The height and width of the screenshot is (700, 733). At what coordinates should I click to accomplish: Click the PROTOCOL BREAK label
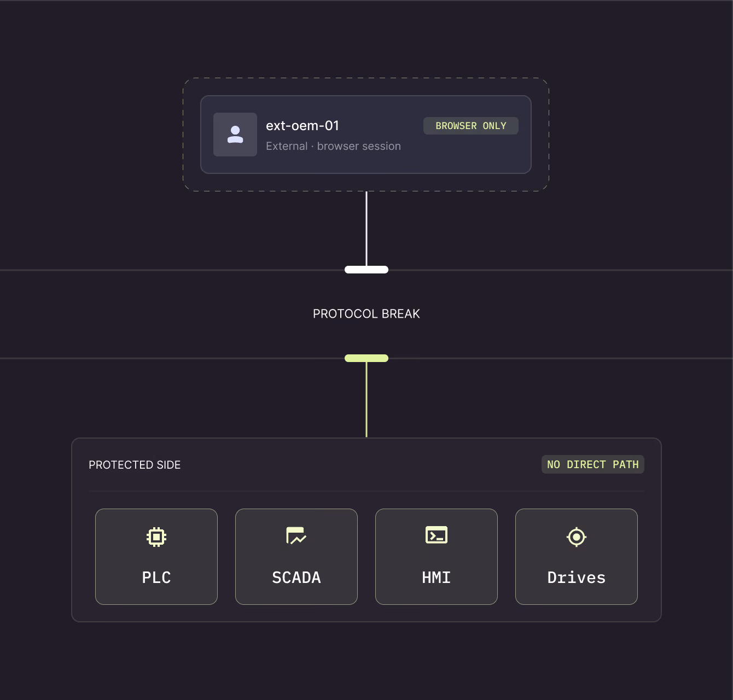point(366,314)
